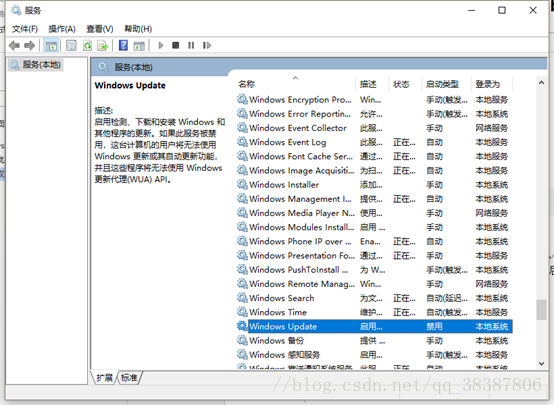Pause the service with the pause icon
Viewport: 554px width, 405px height.
coord(191,45)
